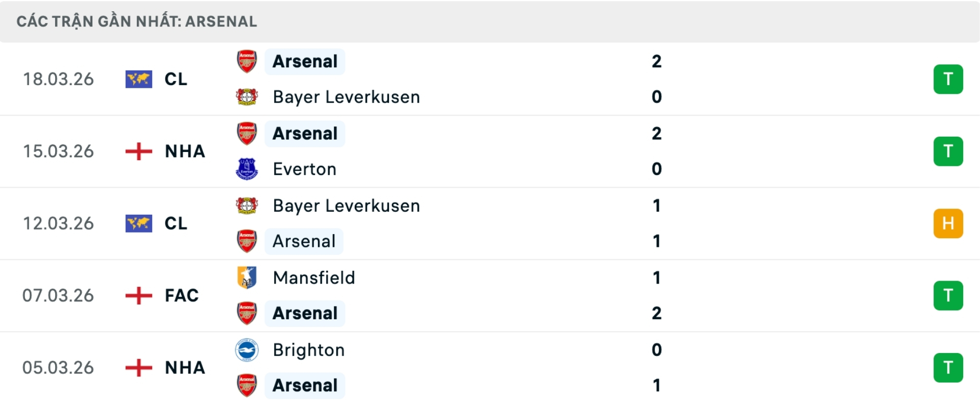Click the Mansfield club crest

pyautogui.click(x=247, y=277)
